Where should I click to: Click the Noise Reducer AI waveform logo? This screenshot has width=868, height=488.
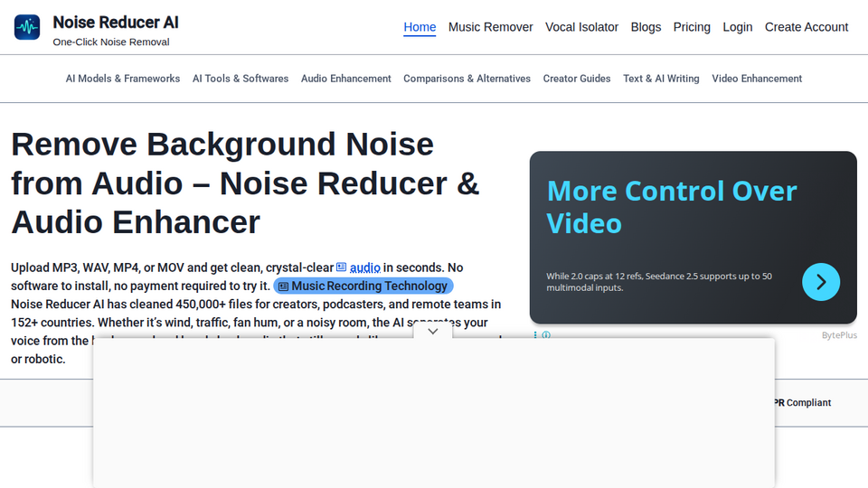click(x=27, y=27)
